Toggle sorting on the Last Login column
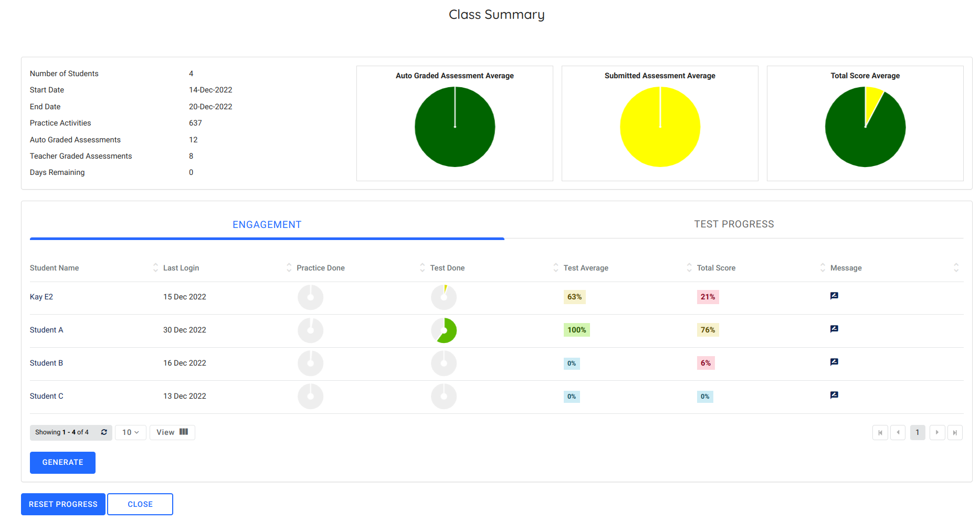Image resolution: width=980 pixels, height=520 pixels. pos(289,267)
